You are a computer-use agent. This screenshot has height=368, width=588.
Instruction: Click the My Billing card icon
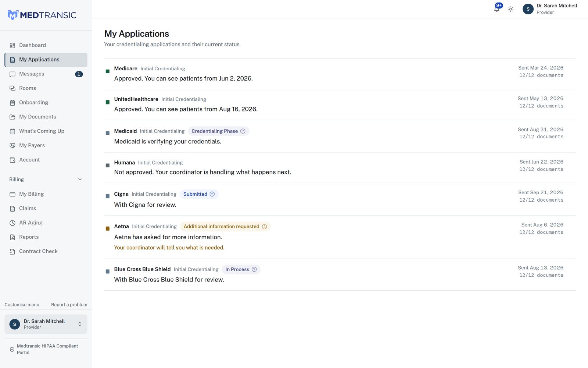12,194
